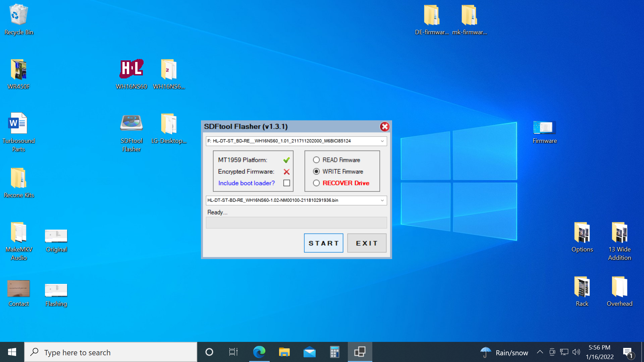
Task: Select the Rack folder icon
Action: pos(582,291)
